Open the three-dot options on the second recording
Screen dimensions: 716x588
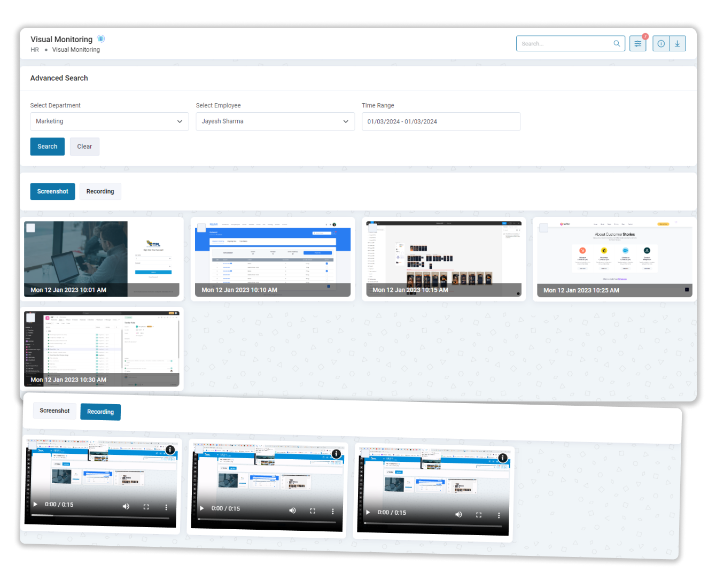click(x=332, y=511)
